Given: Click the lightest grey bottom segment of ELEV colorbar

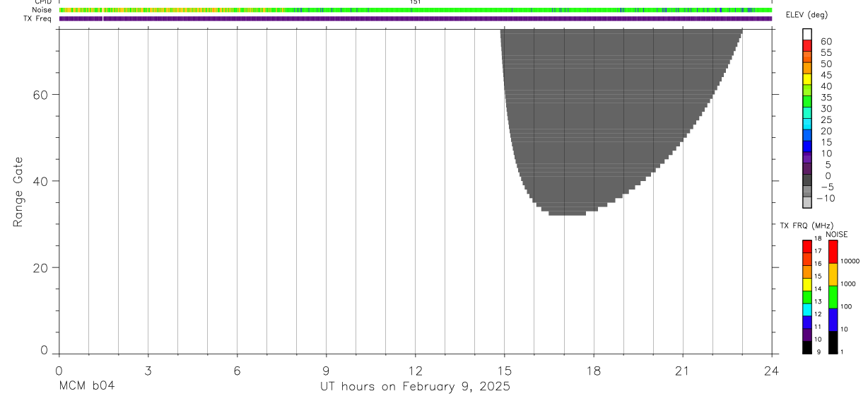Looking at the screenshot, I should click(x=807, y=202).
